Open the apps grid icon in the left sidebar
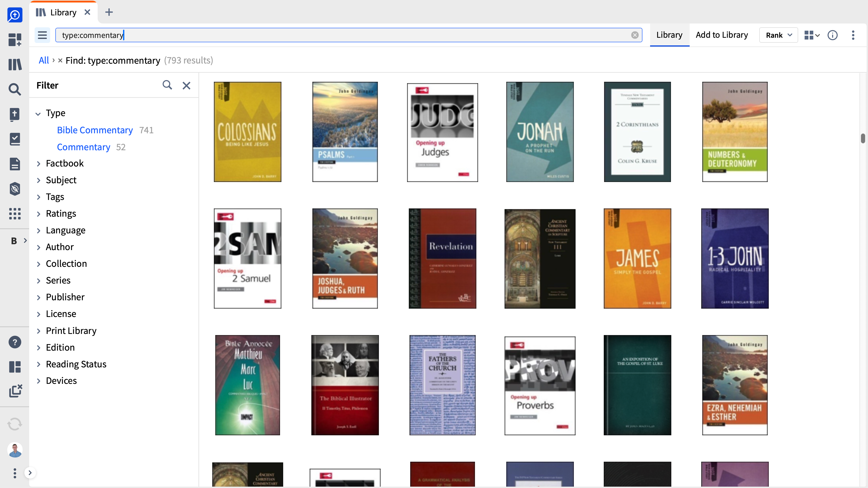This screenshot has width=868, height=488. [x=15, y=213]
